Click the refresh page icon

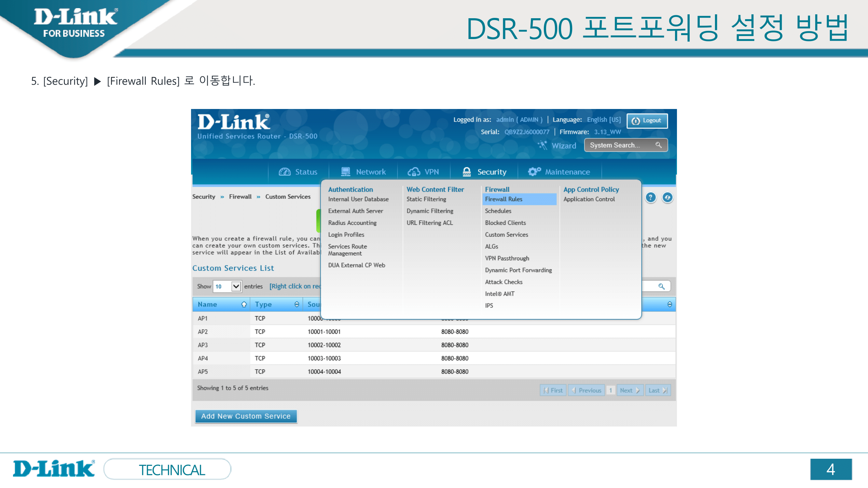667,197
